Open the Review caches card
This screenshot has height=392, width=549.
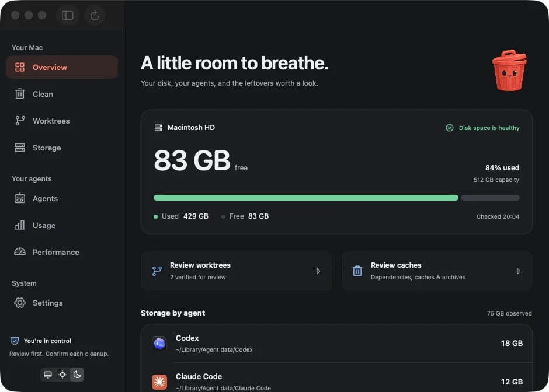click(437, 271)
